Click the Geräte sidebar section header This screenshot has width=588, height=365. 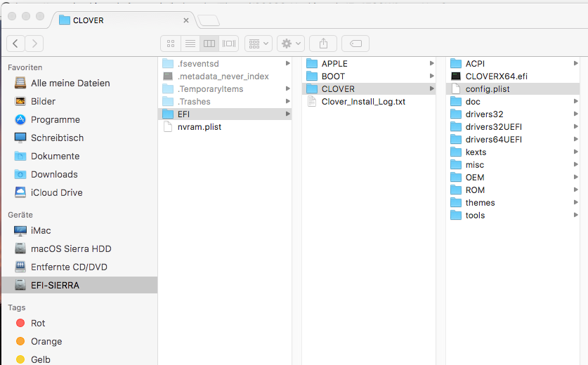click(x=20, y=215)
